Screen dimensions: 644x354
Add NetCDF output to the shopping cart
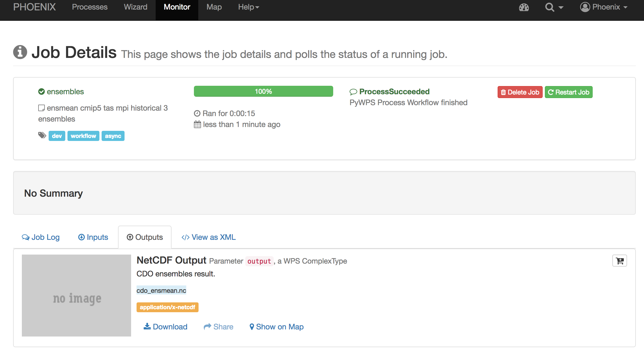pos(619,261)
